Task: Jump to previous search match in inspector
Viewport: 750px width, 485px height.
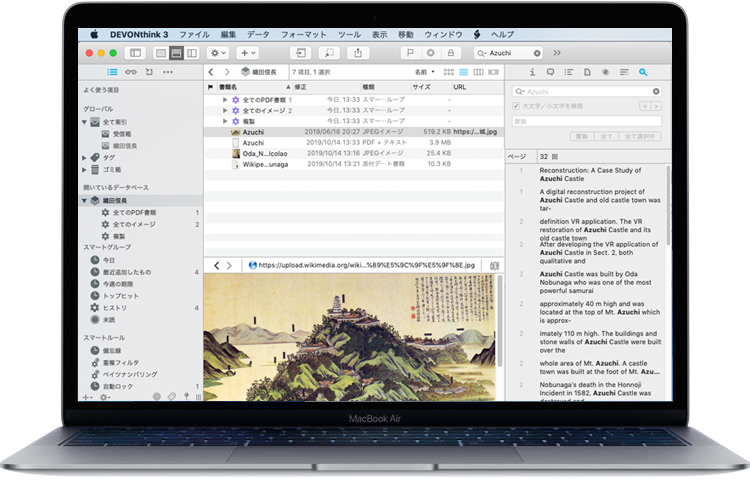Action: (x=645, y=106)
